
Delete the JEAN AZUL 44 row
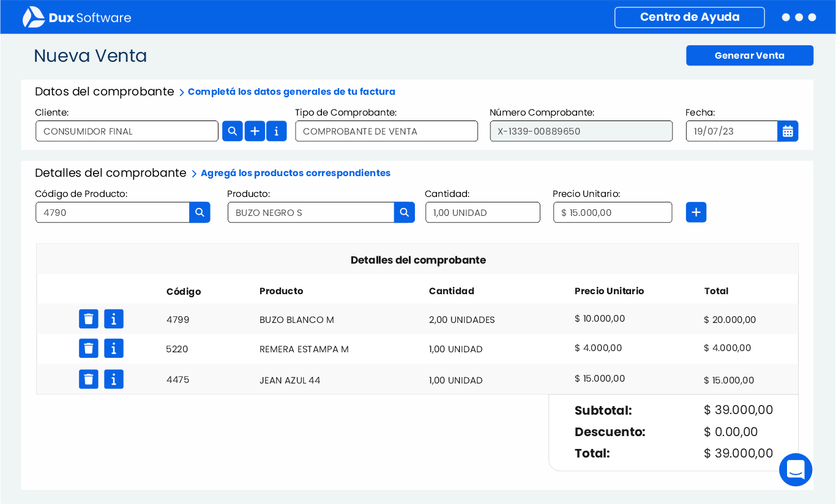[x=88, y=379]
